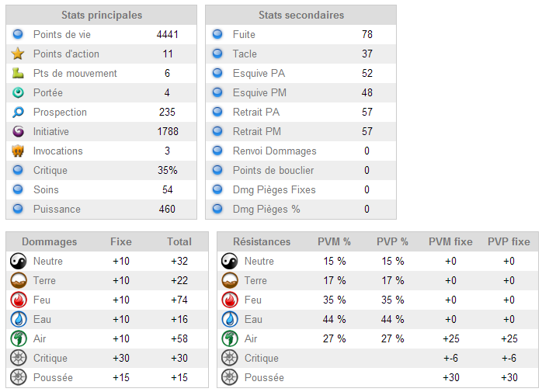Screen dimensions: 542x392
Task: Click the water drop Eau icon in Dommages
Action: click(x=19, y=319)
